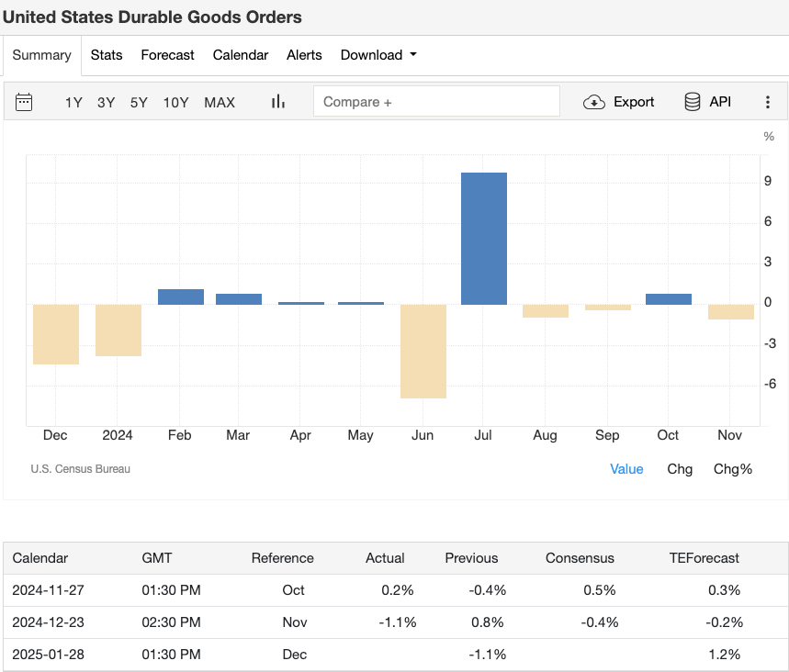789x672 pixels.
Task: Open the calendar date picker icon
Action: 24,102
